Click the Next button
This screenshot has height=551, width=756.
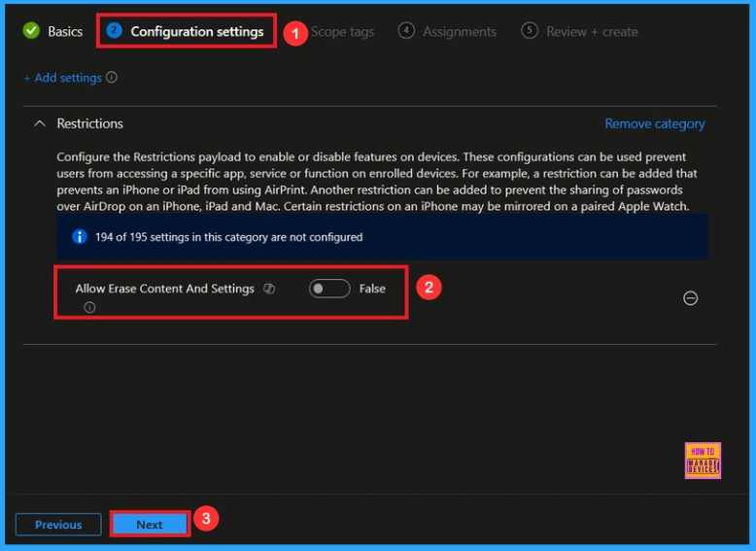pos(150,525)
